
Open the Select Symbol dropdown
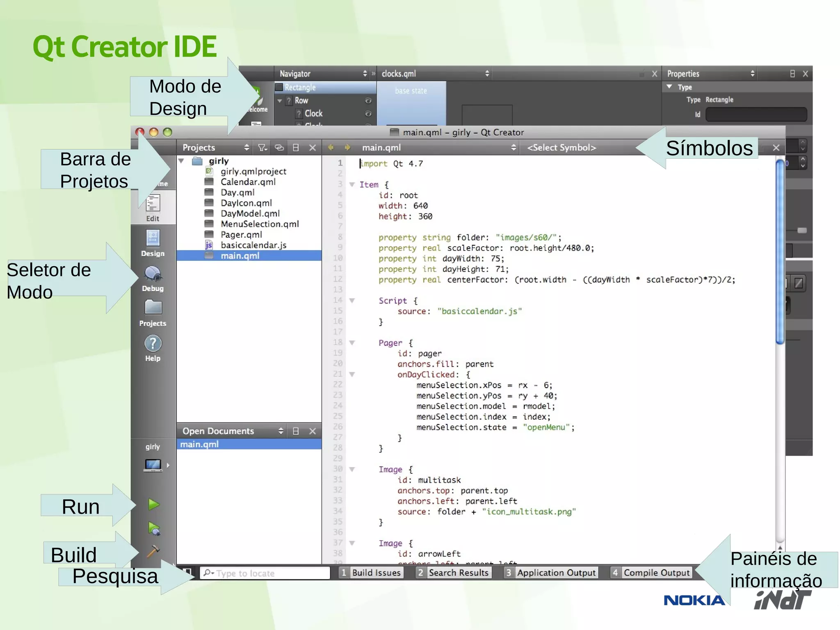tap(562, 148)
